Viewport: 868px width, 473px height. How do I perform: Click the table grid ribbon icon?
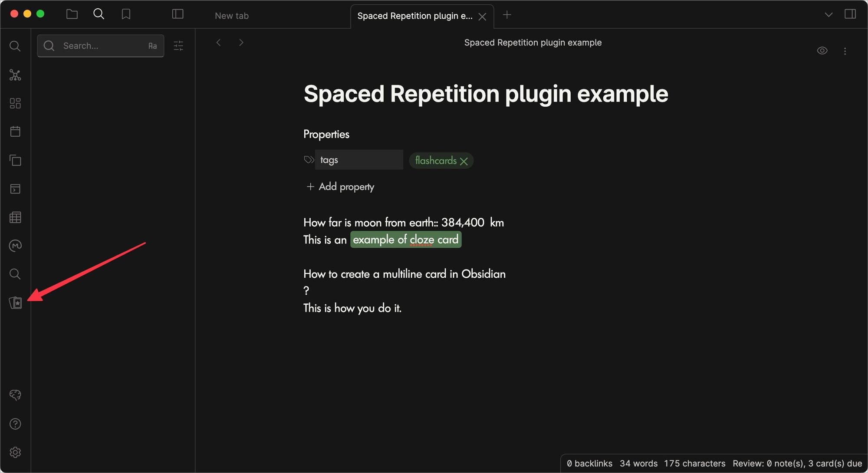click(x=15, y=217)
